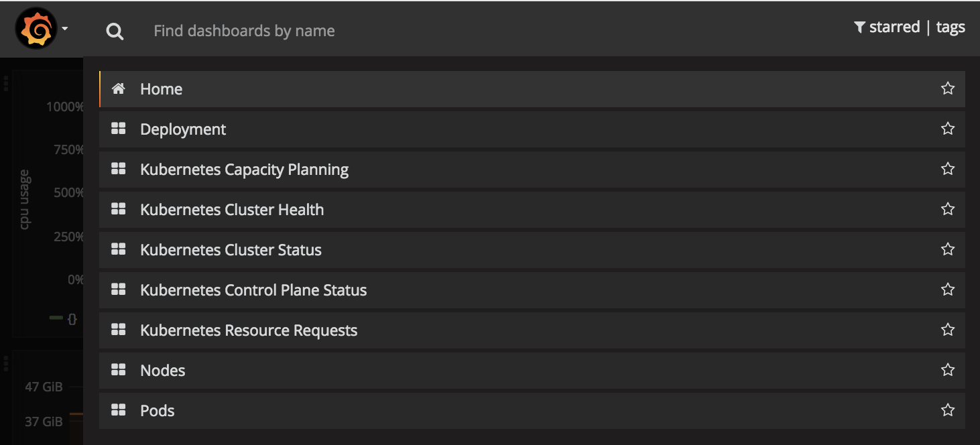Open Kubernetes Control Plane Status dashboard
The width and height of the screenshot is (980, 445).
[x=253, y=290]
